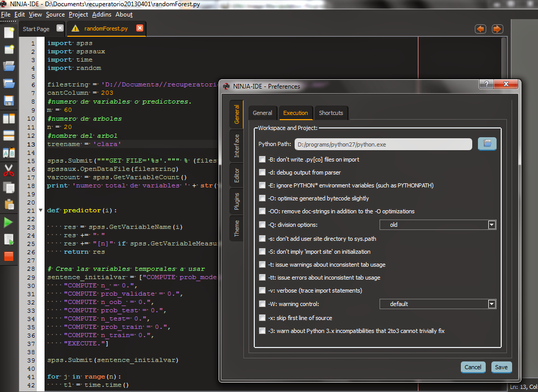538x392 pixels.
Task: Collapse the def predictor code fold arrow
Action: 40,210
